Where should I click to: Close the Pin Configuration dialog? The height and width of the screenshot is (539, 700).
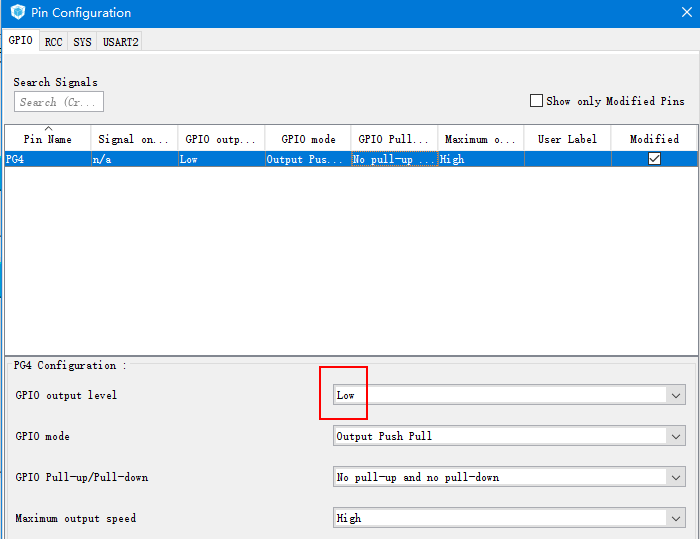[687, 12]
